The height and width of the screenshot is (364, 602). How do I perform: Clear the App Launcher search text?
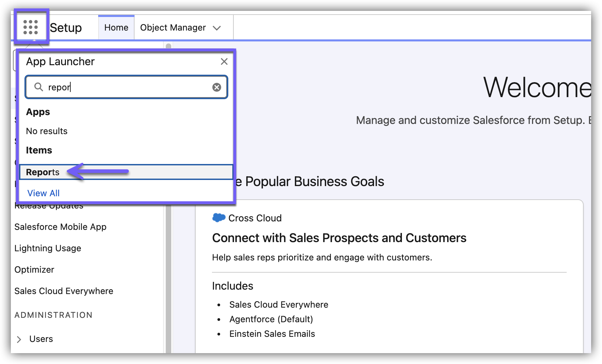[x=216, y=87]
